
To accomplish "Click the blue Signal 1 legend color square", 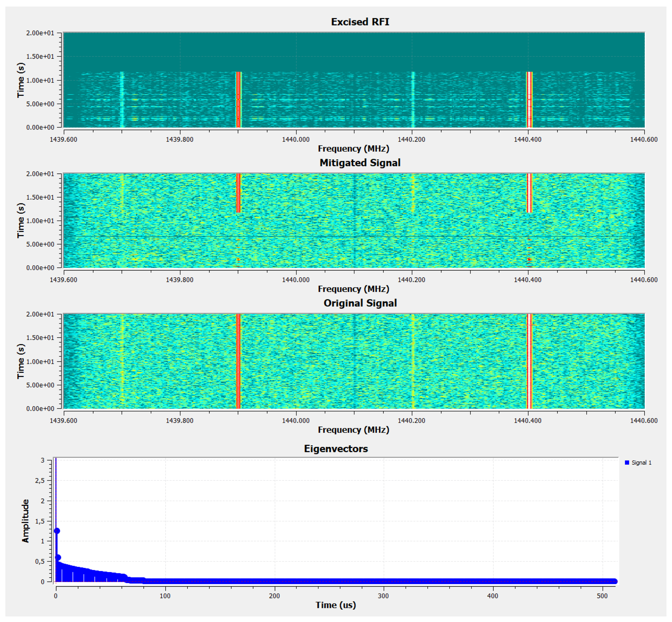I will click(627, 463).
